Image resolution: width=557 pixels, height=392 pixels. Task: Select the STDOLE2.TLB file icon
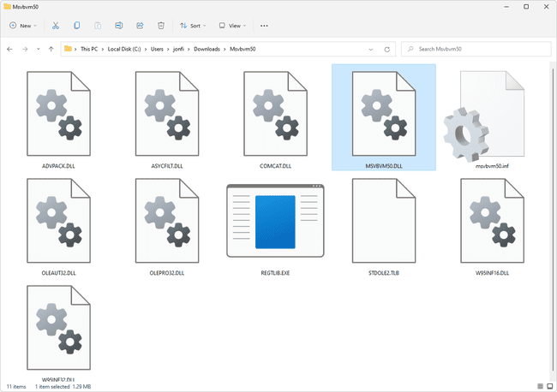(x=384, y=221)
